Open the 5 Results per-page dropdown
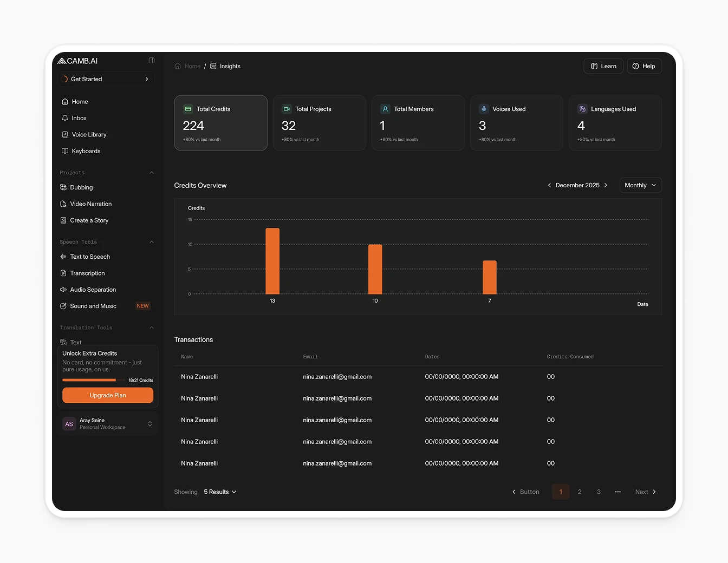The image size is (728, 563). (219, 492)
